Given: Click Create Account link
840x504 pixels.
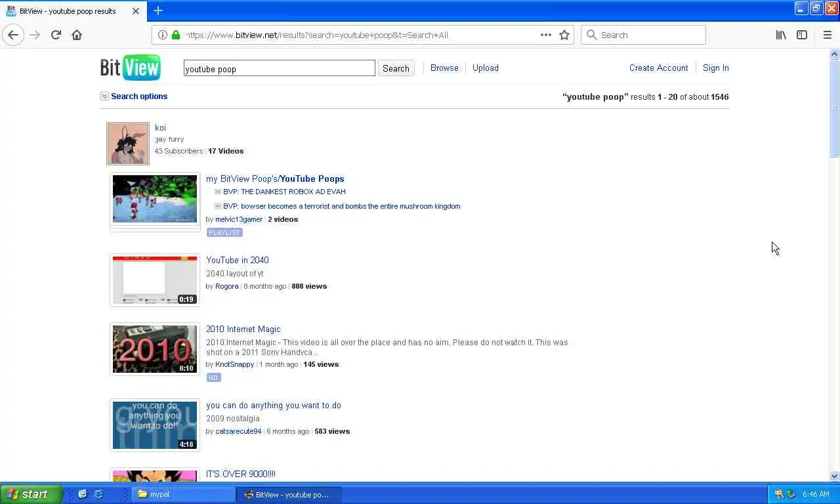Looking at the screenshot, I should pyautogui.click(x=658, y=68).
